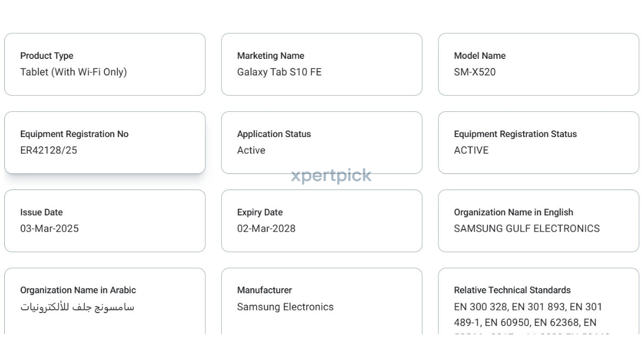
Task: Click the Tablet (With Wi-Fi Only) value
Action: click(x=73, y=72)
